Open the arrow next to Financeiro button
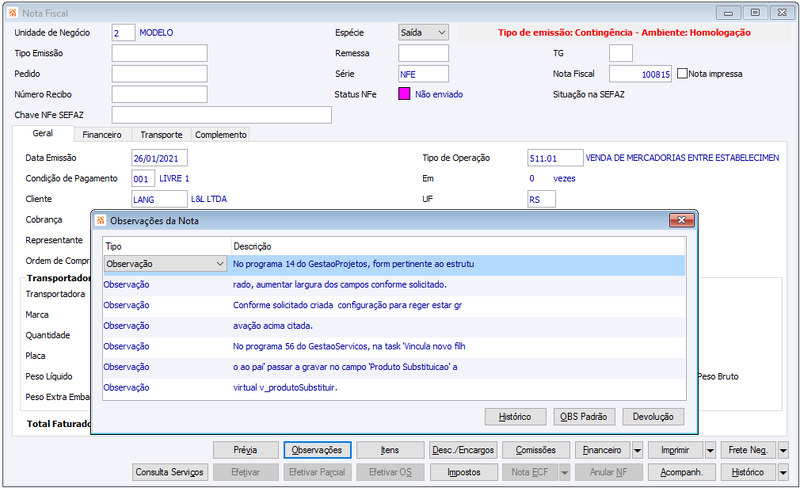The width and height of the screenshot is (800, 488). [637, 450]
